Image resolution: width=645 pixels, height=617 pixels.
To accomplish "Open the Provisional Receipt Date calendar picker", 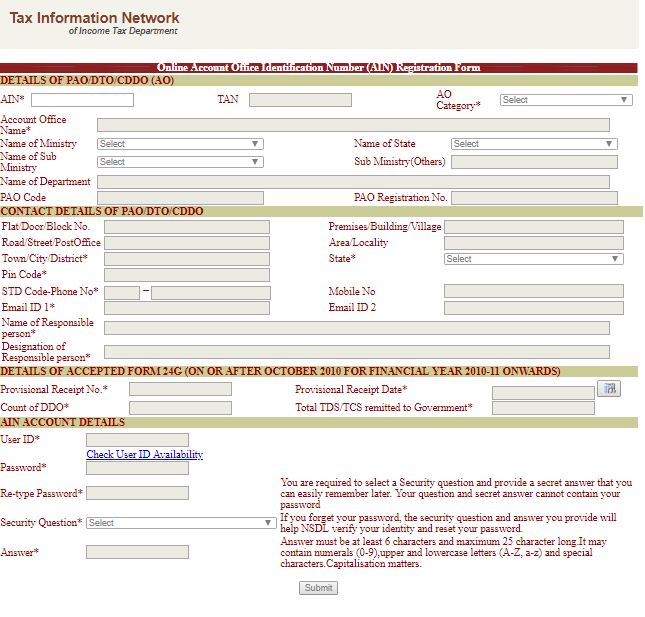I will click(x=608, y=388).
